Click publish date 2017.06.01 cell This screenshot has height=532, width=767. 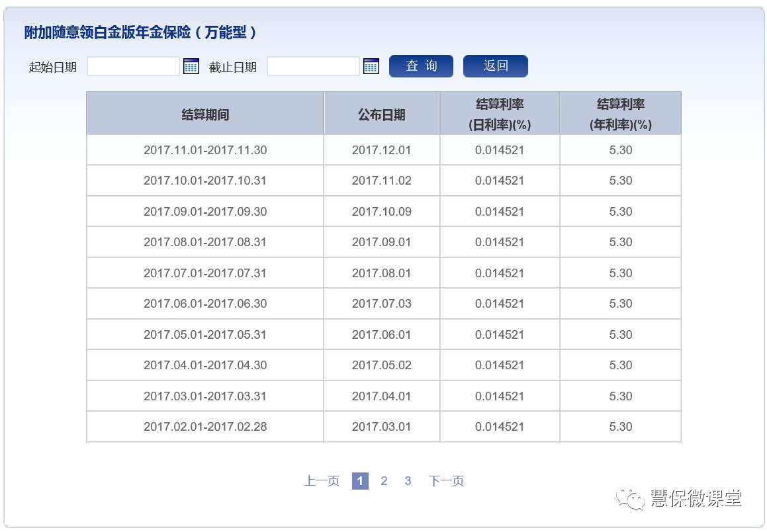coord(382,334)
